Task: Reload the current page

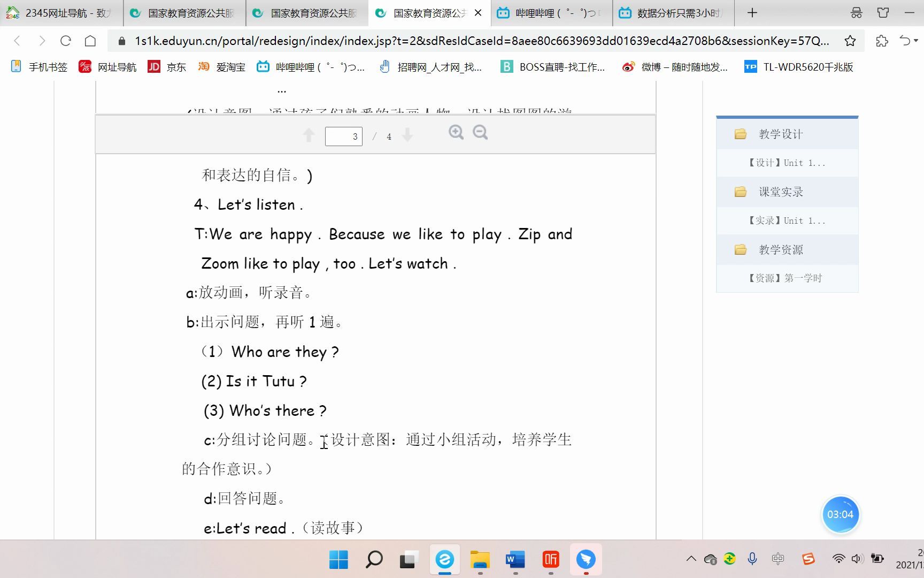Action: point(66,41)
